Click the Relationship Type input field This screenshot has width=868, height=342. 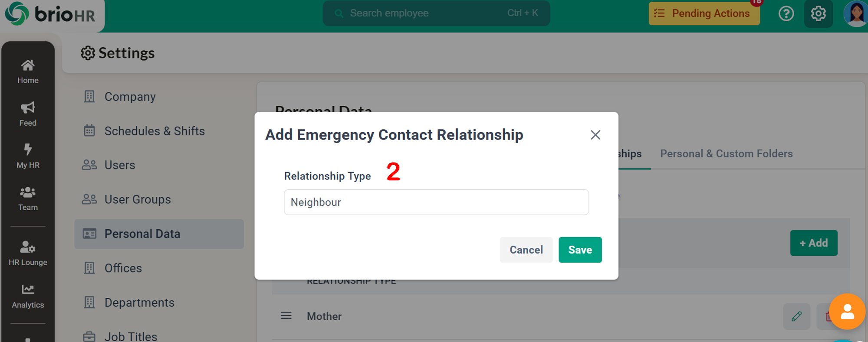click(x=436, y=202)
